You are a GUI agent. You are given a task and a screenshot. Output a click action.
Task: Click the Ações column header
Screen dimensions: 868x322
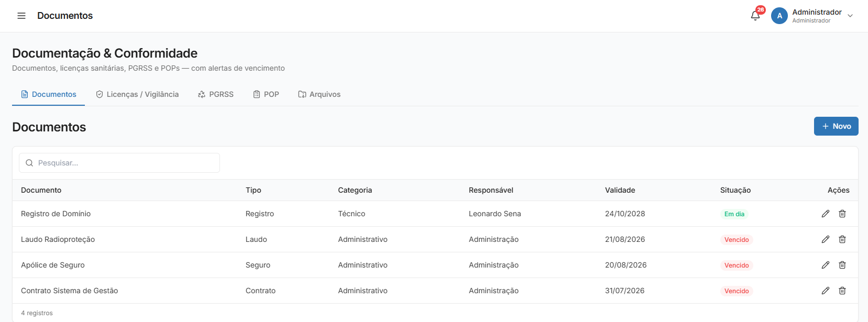coord(839,190)
